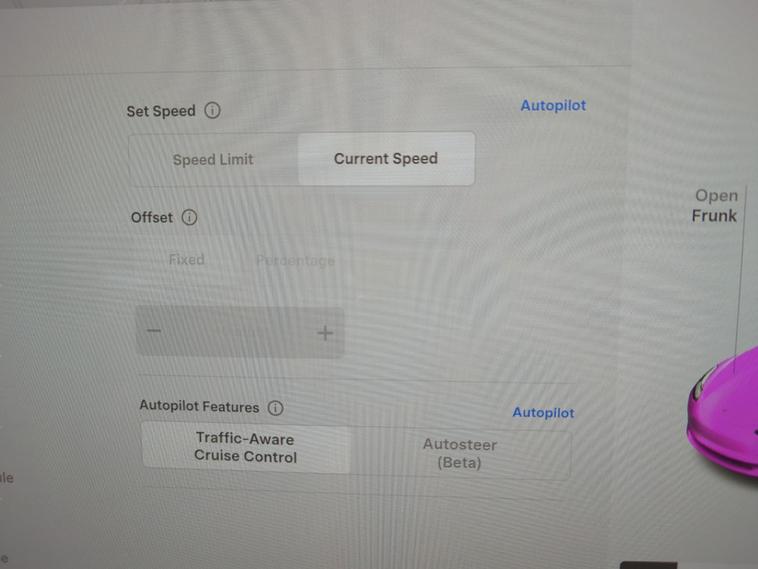Select cut-off sidebar item ending in 'le'

(7, 478)
